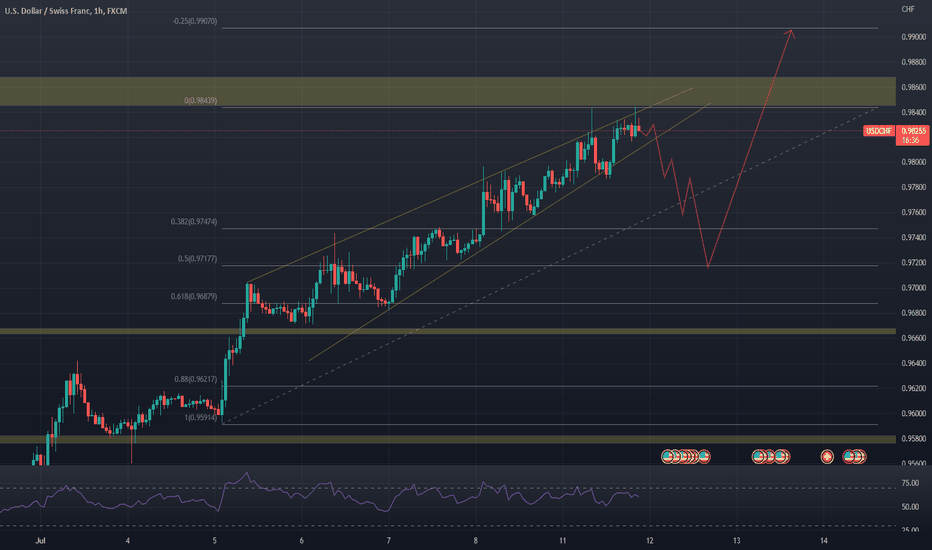
Task: Click the red USDCHF price label
Action: click(x=879, y=131)
